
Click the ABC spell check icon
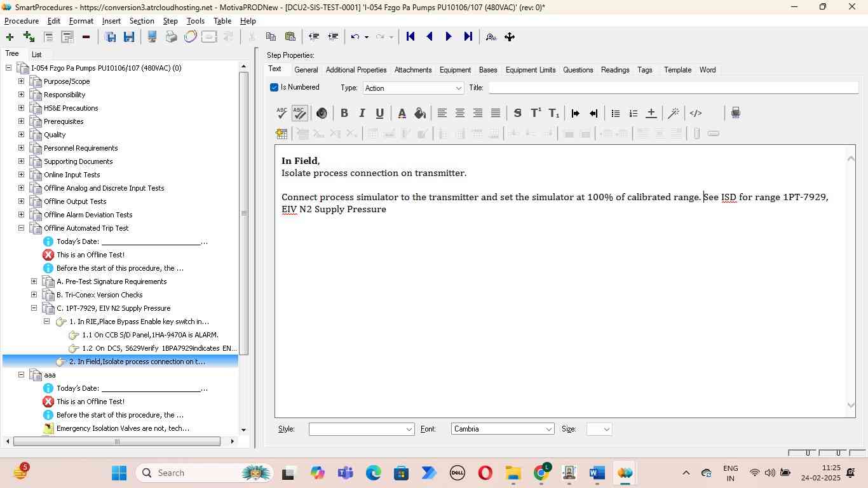pyautogui.click(x=281, y=113)
